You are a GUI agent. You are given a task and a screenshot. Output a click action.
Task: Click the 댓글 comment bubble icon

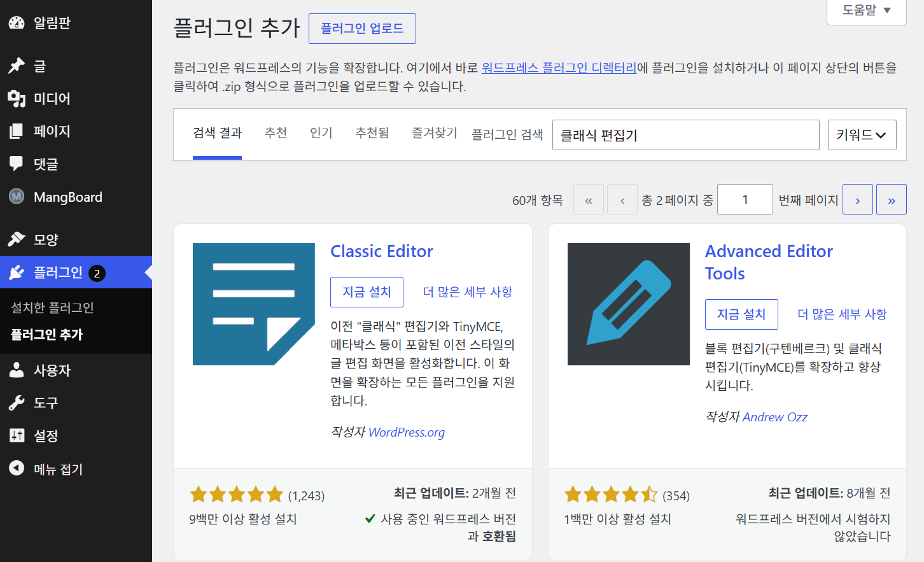[x=17, y=164]
